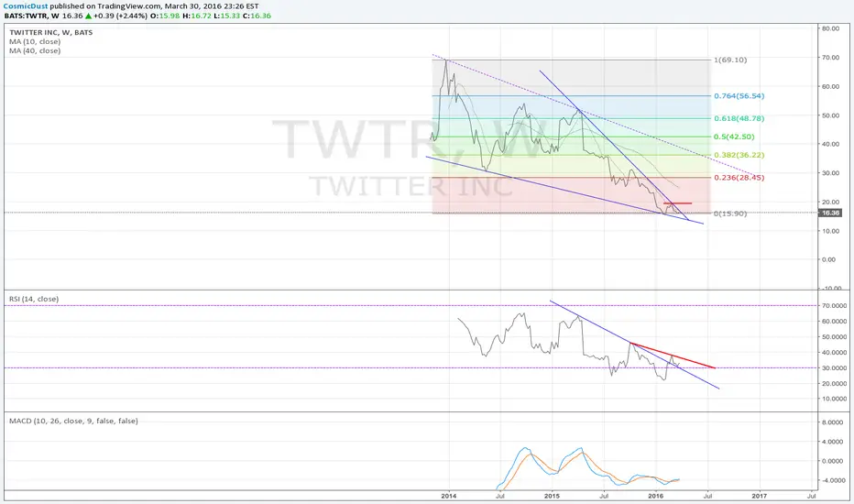Click the 2014 time axis label
The width and height of the screenshot is (854, 504).
449,496
